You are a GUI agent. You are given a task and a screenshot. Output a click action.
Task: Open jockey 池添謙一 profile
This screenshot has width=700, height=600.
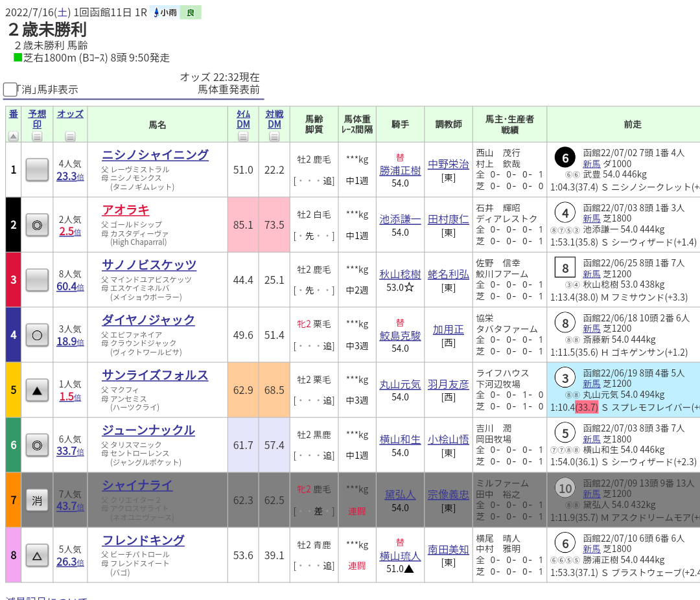[x=400, y=219]
